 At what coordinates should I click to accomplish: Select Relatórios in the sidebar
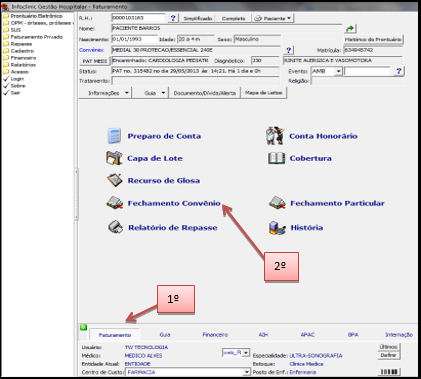tap(19, 65)
